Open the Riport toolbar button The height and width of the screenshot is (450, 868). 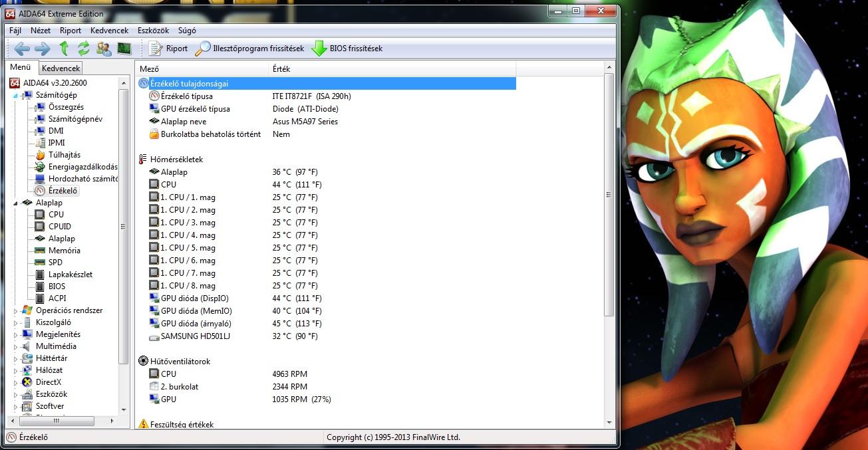168,49
